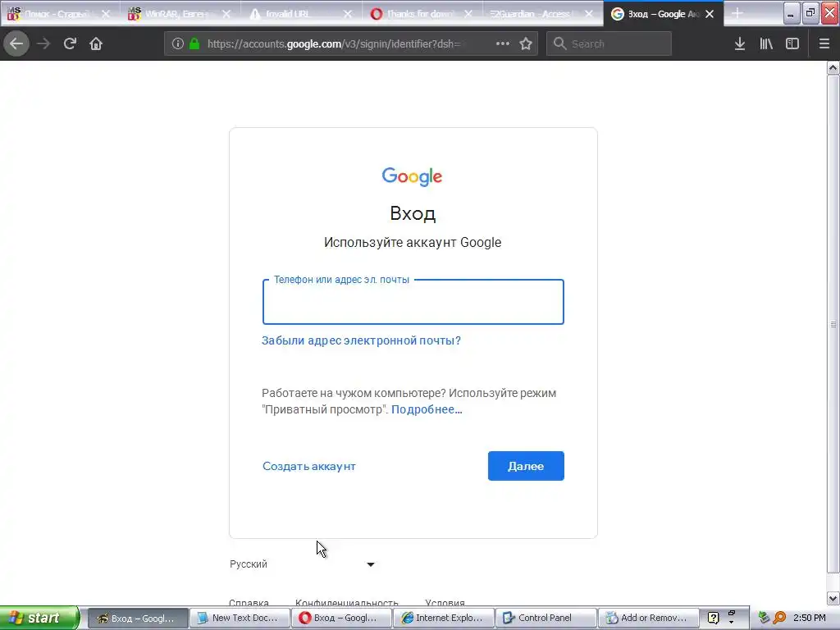Select the active Вход – Google tab
Image resolution: width=840 pixels, height=630 pixels.
(x=656, y=14)
